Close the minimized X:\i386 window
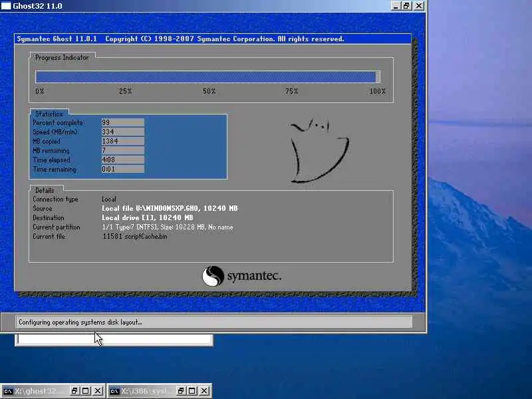532x399 pixels. 204,391
